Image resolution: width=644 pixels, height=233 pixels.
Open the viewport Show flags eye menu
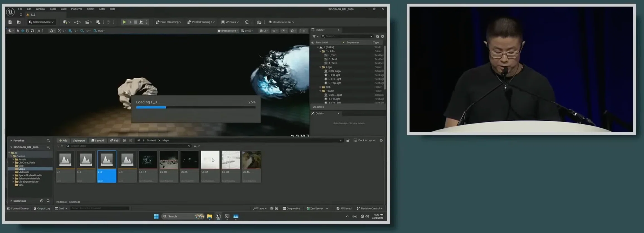pos(275,31)
